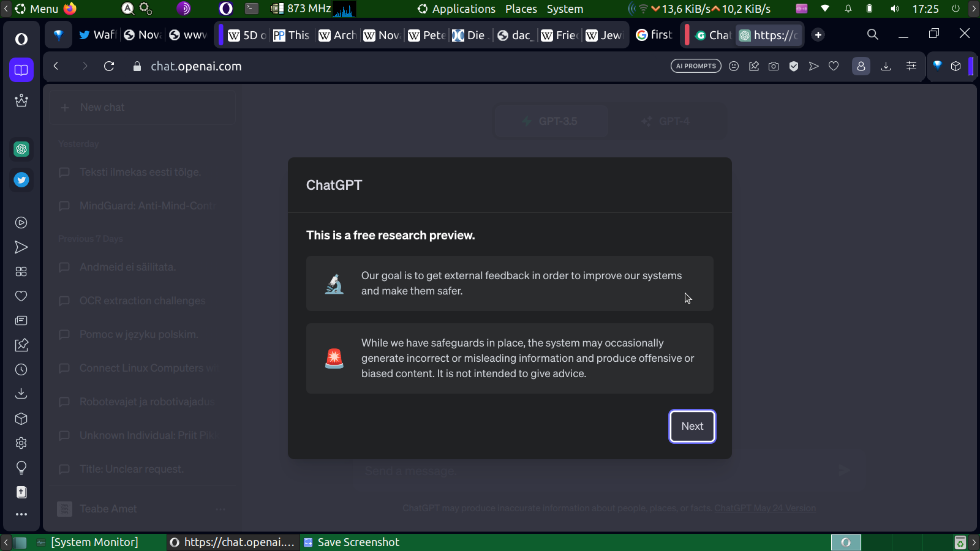Open the Places menu

click(x=521, y=9)
